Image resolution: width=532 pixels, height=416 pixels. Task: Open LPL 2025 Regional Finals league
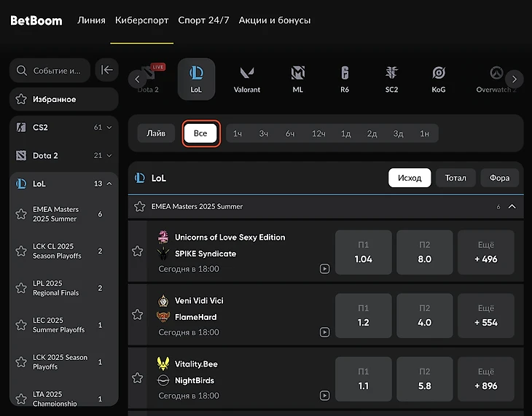(x=55, y=288)
